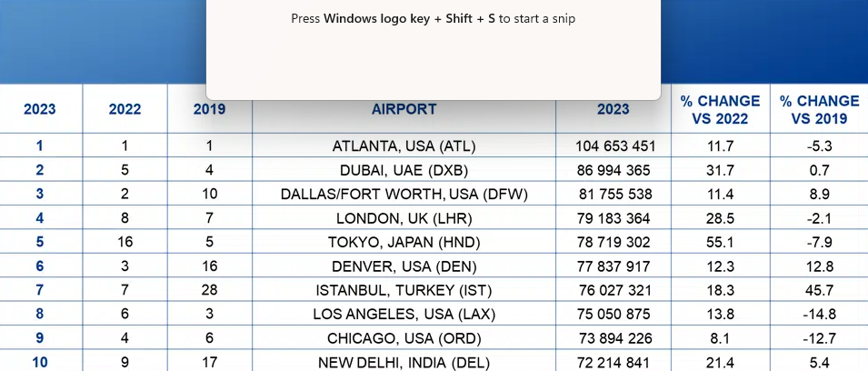Select the ISTANBUL, TURKEY (IST) cell

point(404,290)
